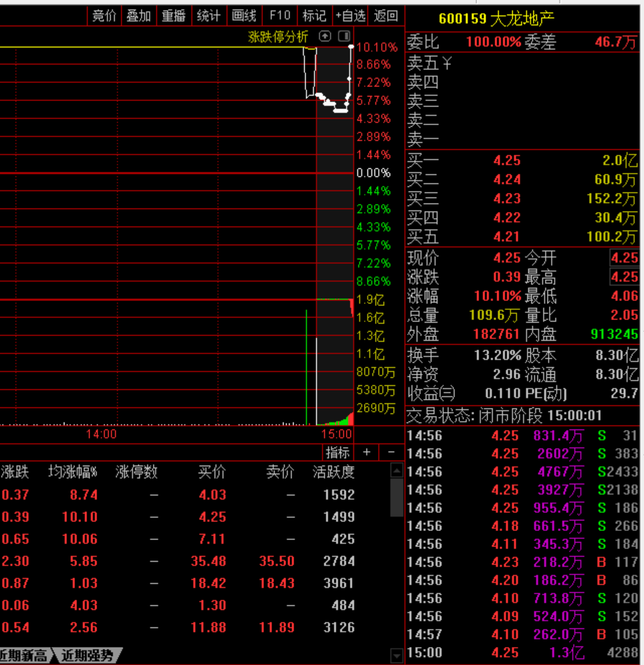Viewport: 644px width, 665px height.
Task: Select the 叠加 overlay function
Action: pyautogui.click(x=139, y=15)
